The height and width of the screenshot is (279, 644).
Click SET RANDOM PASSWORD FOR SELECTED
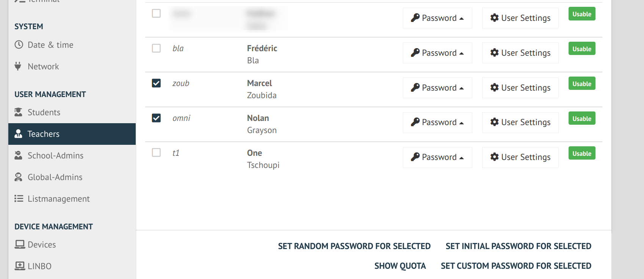pyautogui.click(x=354, y=246)
